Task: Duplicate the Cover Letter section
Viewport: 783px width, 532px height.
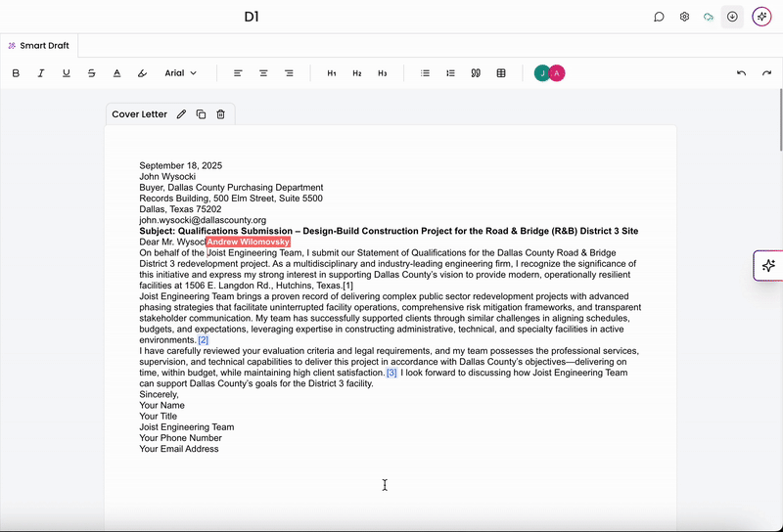Action: 202,114
